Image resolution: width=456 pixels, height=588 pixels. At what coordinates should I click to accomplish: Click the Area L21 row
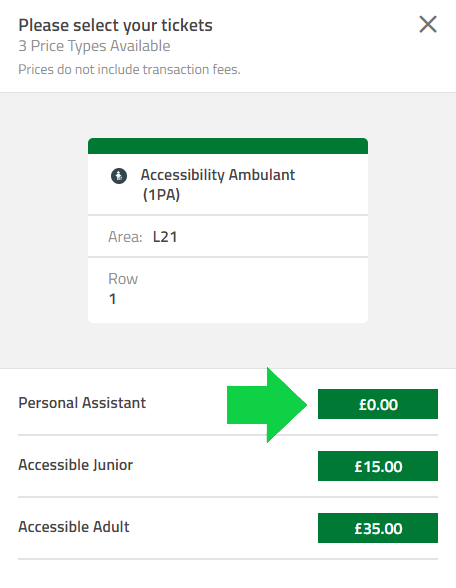coord(228,237)
